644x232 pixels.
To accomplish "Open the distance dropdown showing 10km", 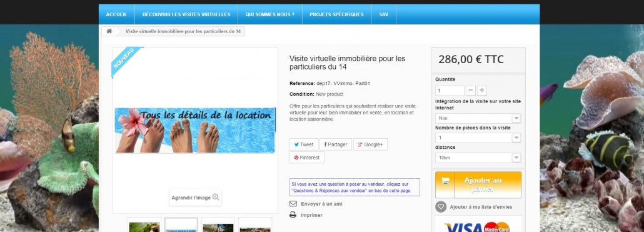I will tap(478, 158).
